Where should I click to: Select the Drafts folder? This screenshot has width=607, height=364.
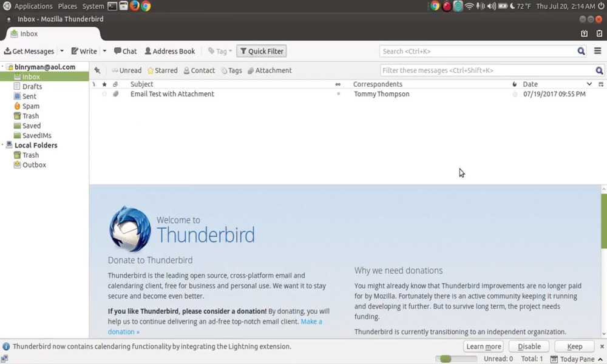click(32, 87)
